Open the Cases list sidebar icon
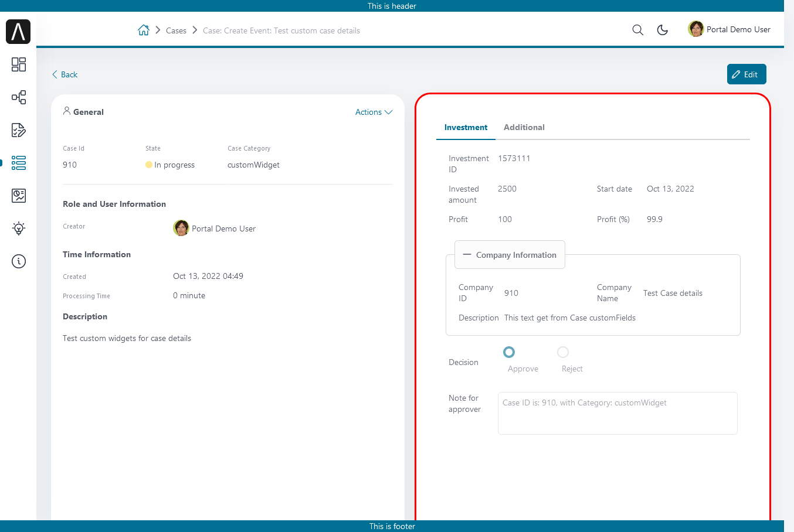 [19, 163]
